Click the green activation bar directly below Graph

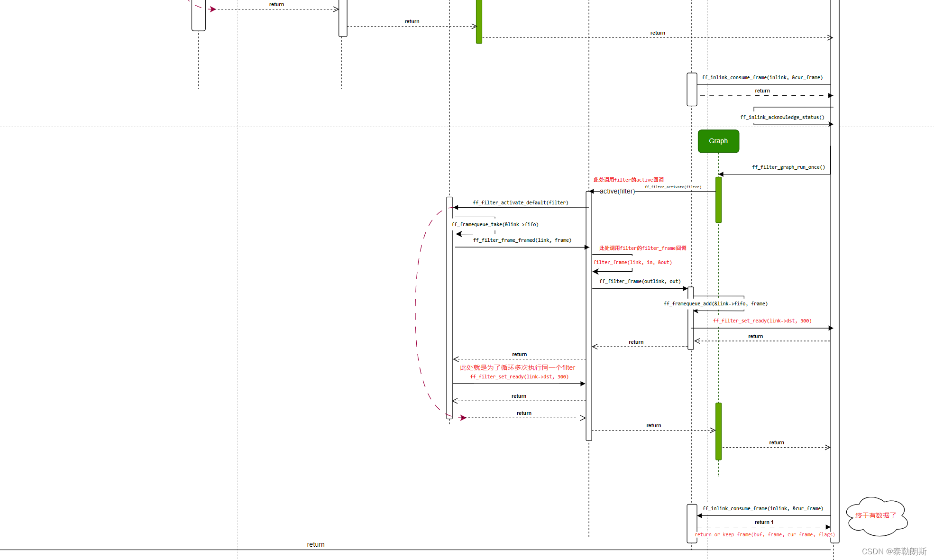tap(718, 200)
